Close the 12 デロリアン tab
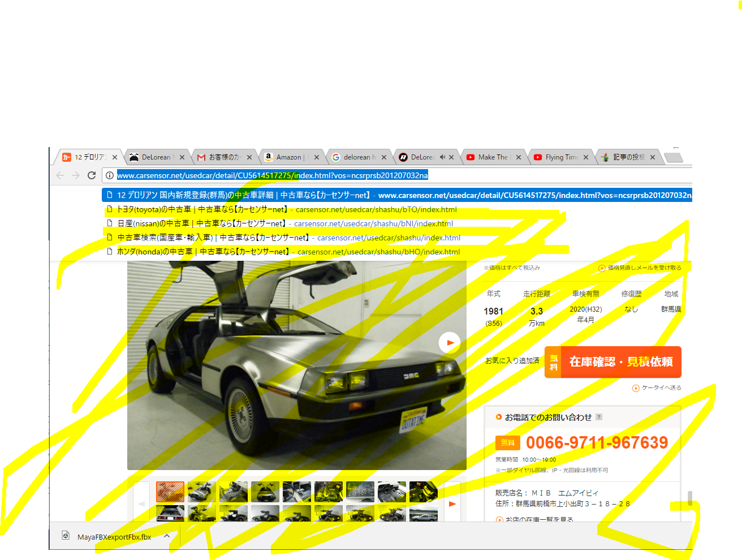This screenshot has width=742, height=560. pyautogui.click(x=115, y=157)
